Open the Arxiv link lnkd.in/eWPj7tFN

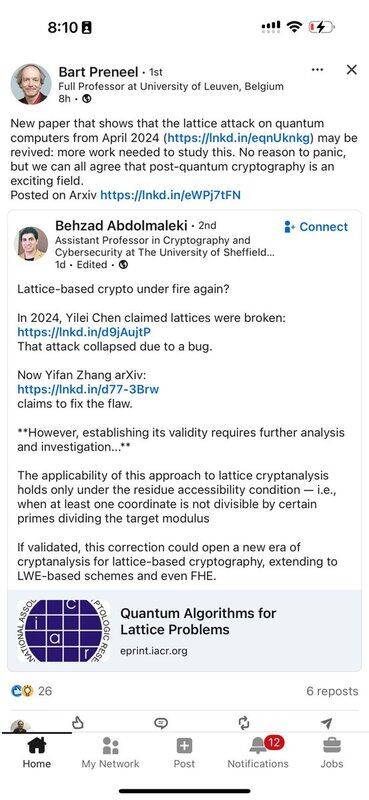170,194
